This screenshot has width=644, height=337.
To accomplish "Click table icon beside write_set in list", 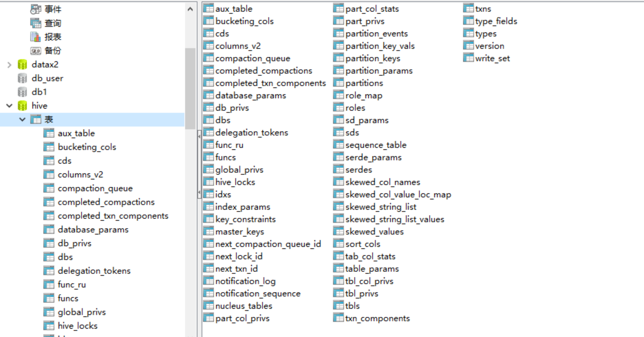I will pyautogui.click(x=468, y=58).
